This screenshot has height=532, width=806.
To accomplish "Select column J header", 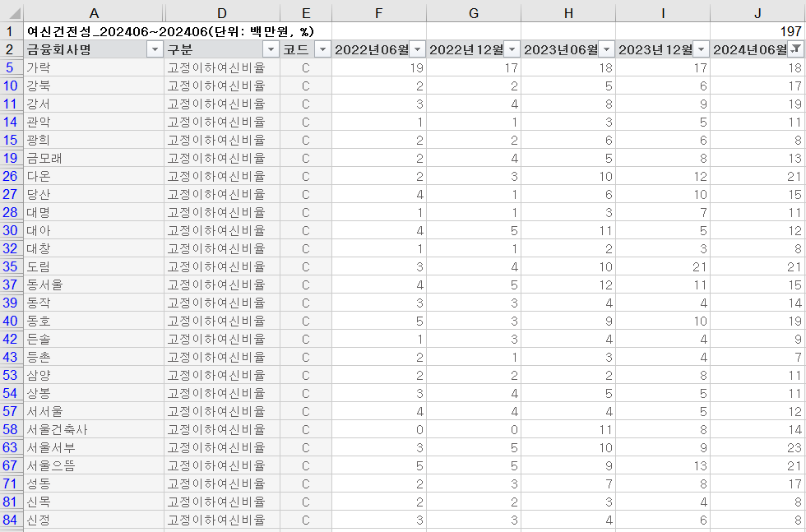I will pos(757,13).
